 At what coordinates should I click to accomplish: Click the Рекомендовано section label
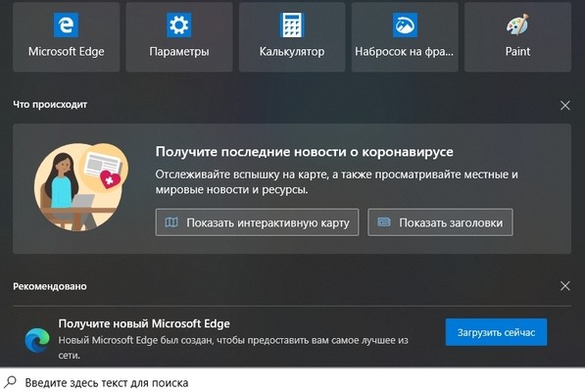[50, 286]
